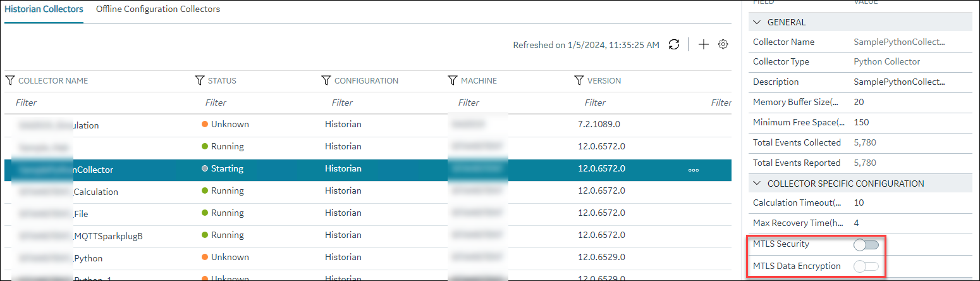Click the Version column filter icon
The height and width of the screenshot is (281, 980).
(579, 80)
